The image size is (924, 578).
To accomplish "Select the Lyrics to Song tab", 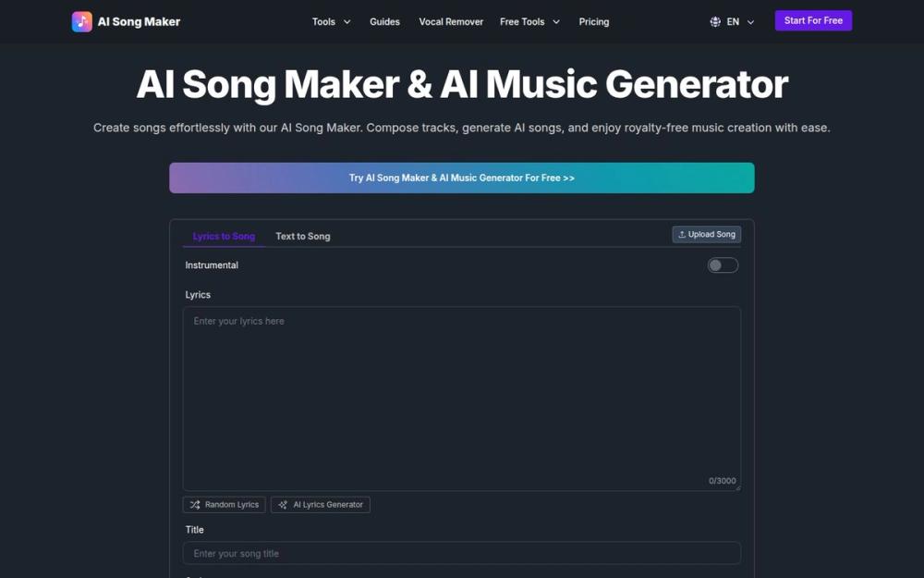I will 223,236.
